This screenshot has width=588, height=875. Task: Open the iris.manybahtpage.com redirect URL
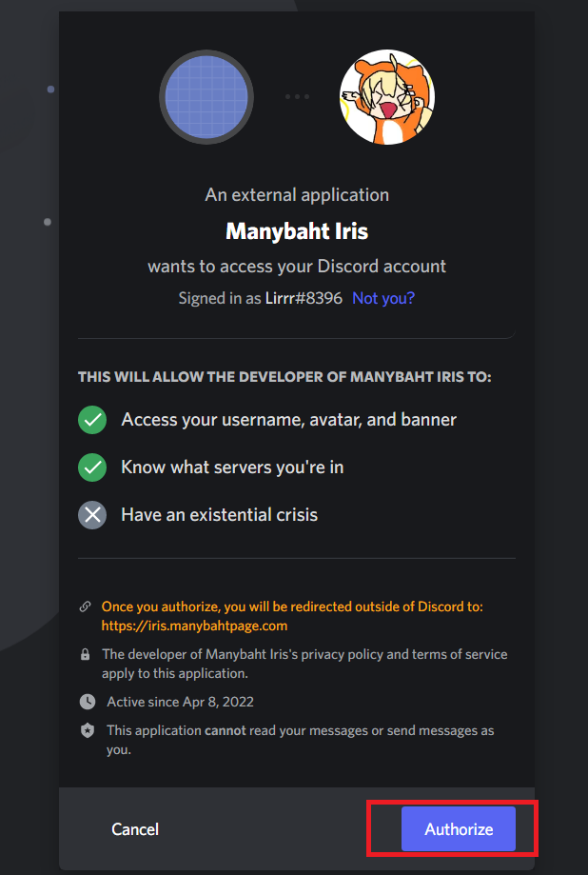click(x=194, y=626)
